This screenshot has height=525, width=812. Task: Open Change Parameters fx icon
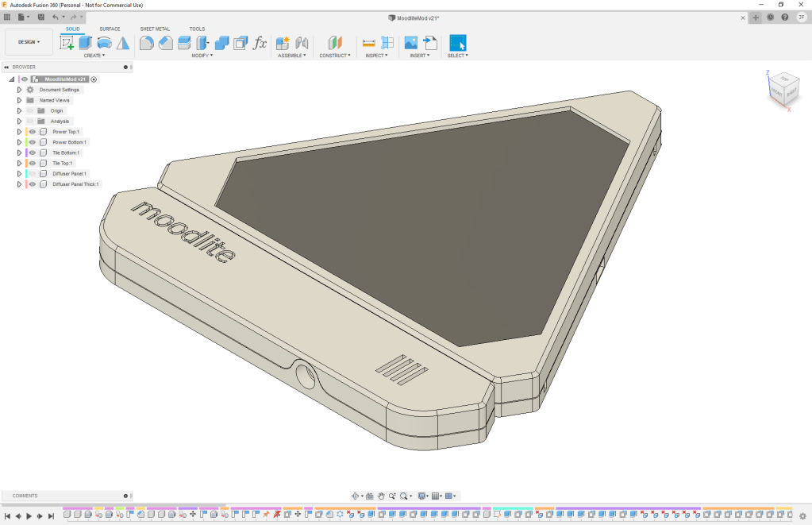click(x=260, y=43)
